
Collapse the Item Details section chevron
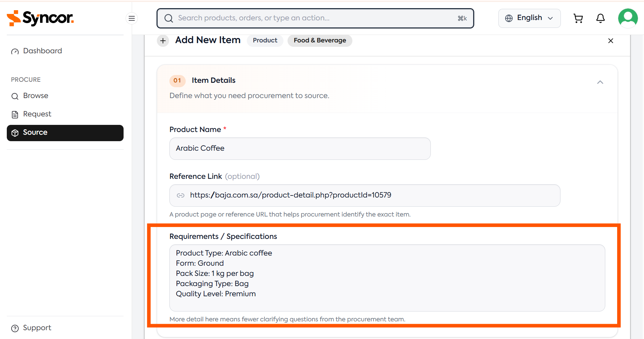pos(600,82)
